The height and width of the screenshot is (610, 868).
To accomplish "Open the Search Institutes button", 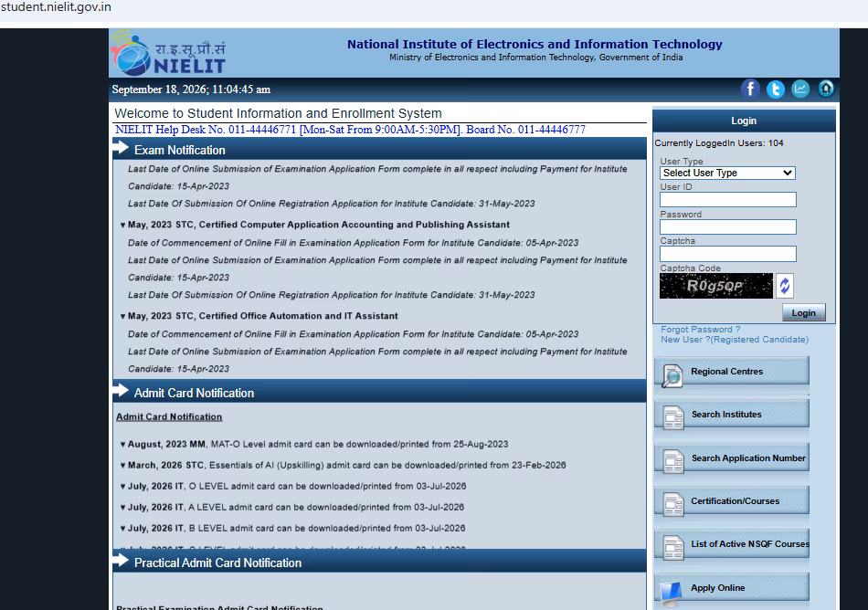I will point(732,415).
